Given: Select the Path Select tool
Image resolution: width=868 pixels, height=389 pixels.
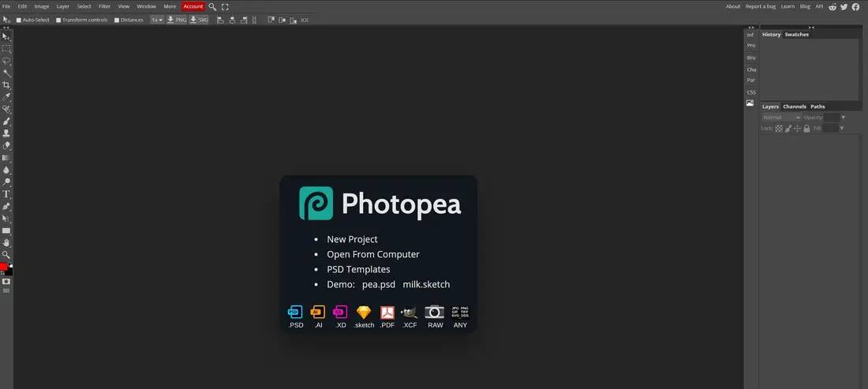Looking at the screenshot, I should pyautogui.click(x=6, y=219).
